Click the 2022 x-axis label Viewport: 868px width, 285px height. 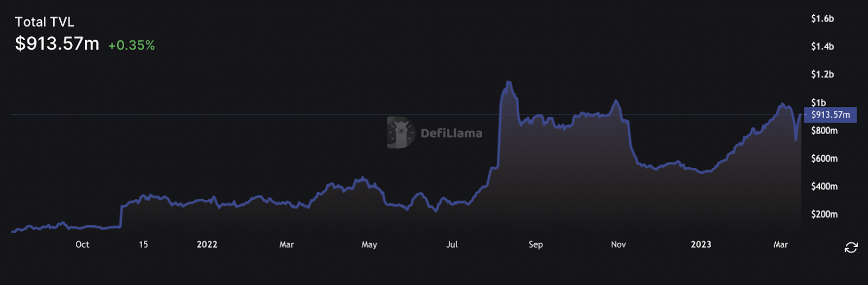tap(207, 244)
